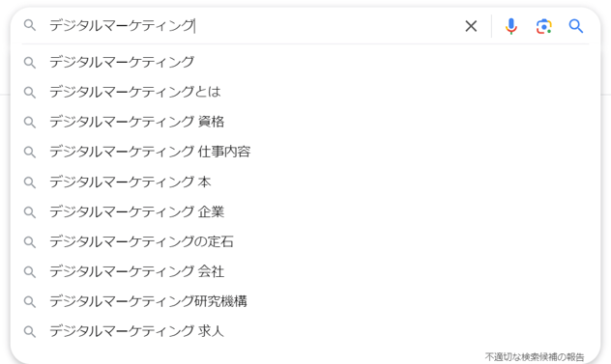Choose suggestion デジタルマーケティング 求人

click(305, 332)
